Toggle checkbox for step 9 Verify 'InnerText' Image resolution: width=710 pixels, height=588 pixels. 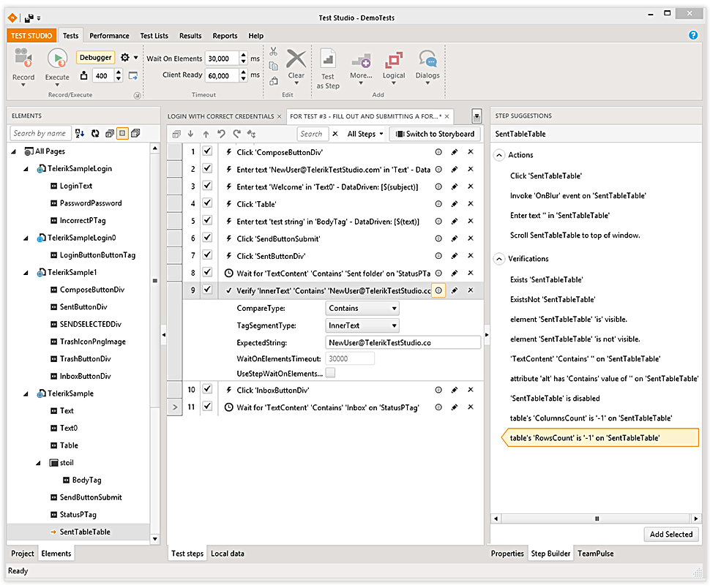tap(207, 290)
